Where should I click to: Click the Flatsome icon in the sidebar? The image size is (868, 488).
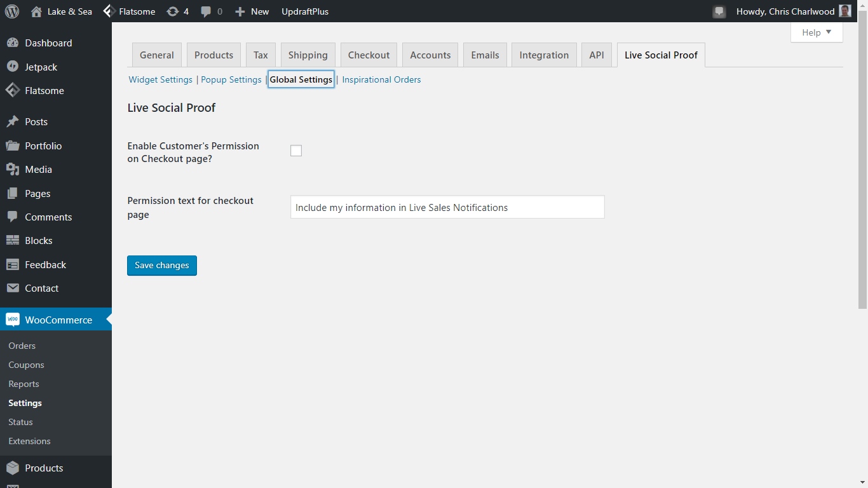tap(13, 90)
